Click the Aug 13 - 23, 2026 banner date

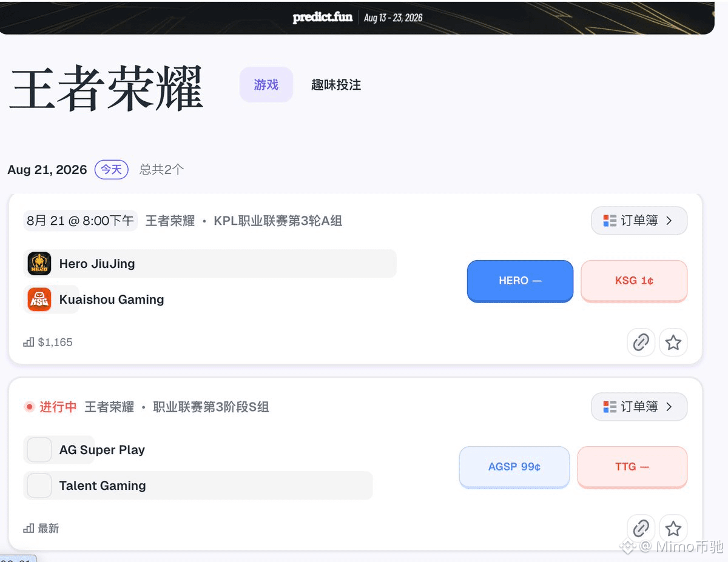point(393,18)
